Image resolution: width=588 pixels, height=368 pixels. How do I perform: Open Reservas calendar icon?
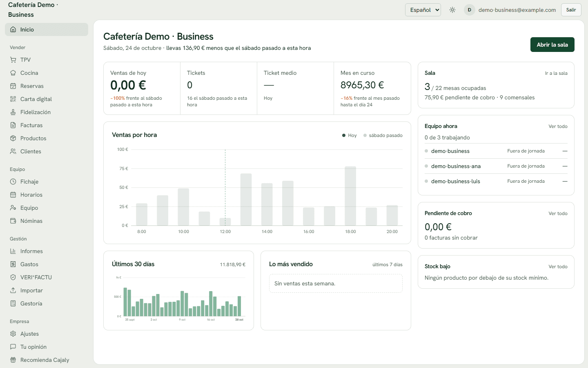point(13,86)
